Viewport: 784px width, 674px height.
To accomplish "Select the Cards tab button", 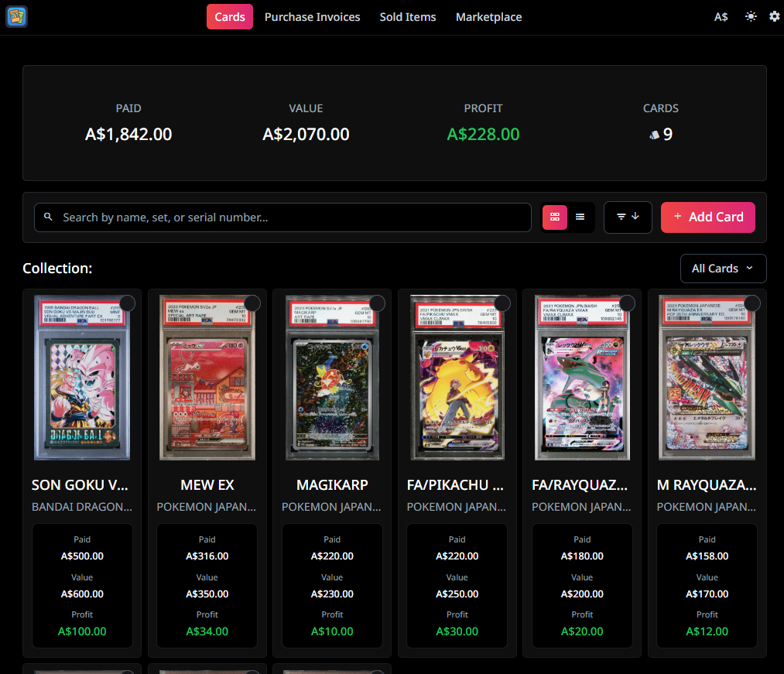I will point(229,16).
